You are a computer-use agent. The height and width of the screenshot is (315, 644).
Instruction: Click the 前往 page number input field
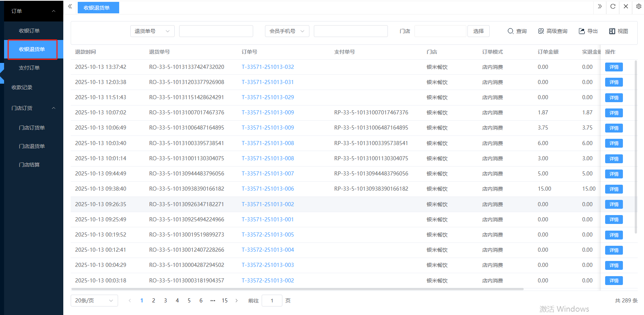click(x=272, y=301)
